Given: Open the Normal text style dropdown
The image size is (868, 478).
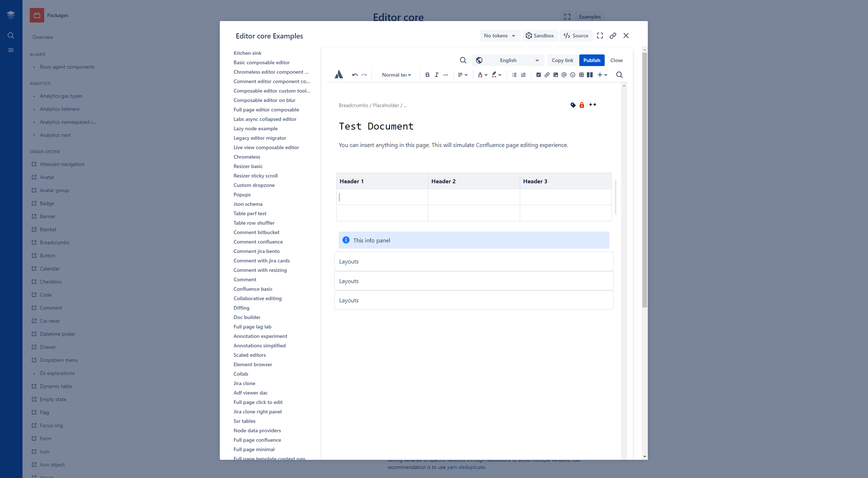Looking at the screenshot, I should point(396,75).
